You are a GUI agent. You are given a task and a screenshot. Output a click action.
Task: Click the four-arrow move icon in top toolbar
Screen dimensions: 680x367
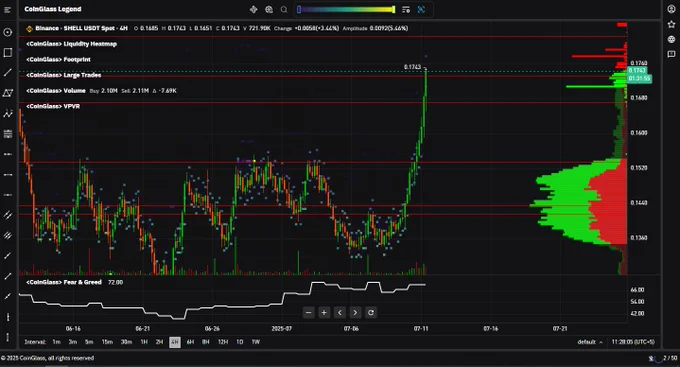point(254,10)
